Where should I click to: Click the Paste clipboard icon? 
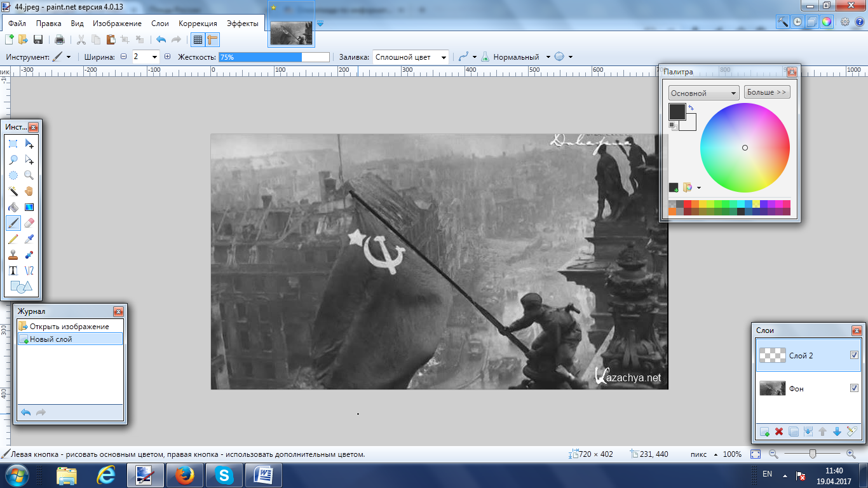(x=111, y=39)
